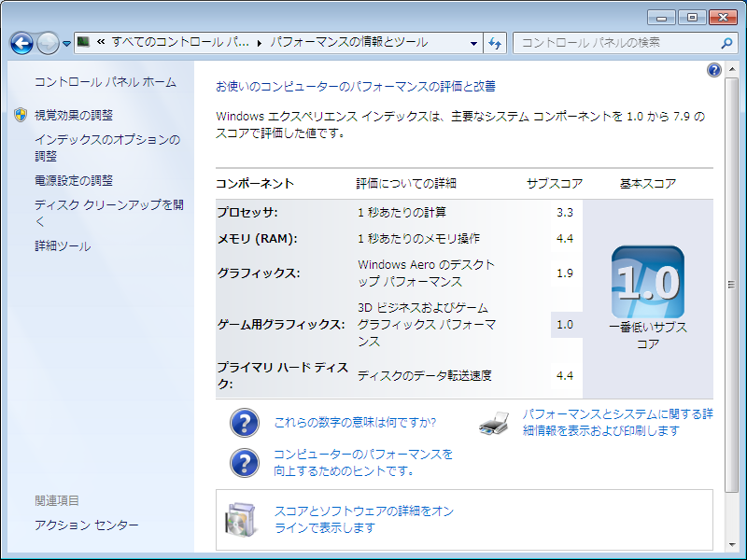Viewport: 747px width, 560px height.
Task: Click the メモリ (RAM): row label
Action: pyautogui.click(x=258, y=239)
